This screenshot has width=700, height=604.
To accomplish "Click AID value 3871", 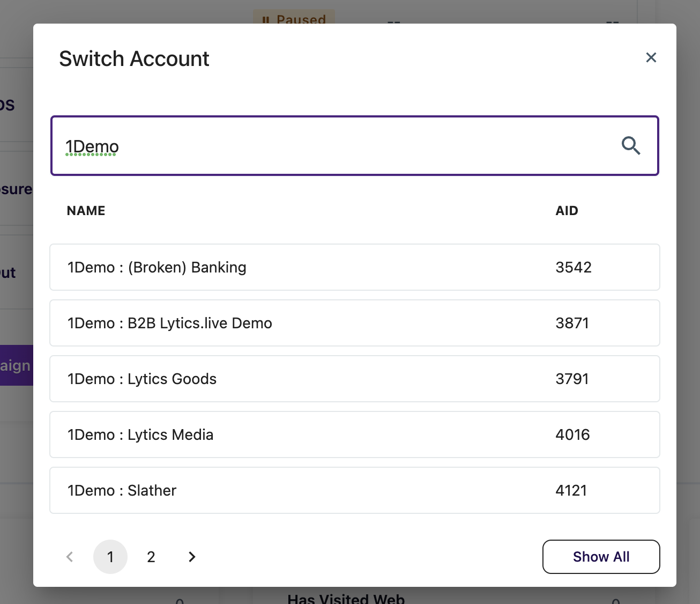I will pyautogui.click(x=572, y=323).
